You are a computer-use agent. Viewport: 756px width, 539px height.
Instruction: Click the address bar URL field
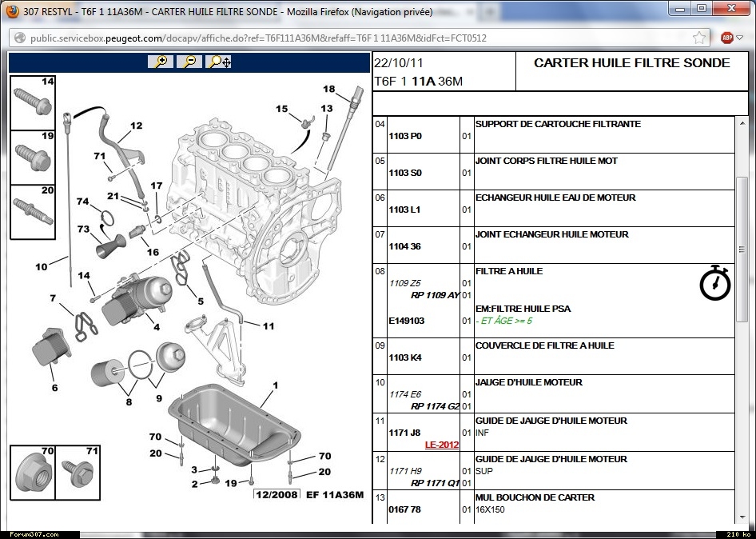point(352,38)
